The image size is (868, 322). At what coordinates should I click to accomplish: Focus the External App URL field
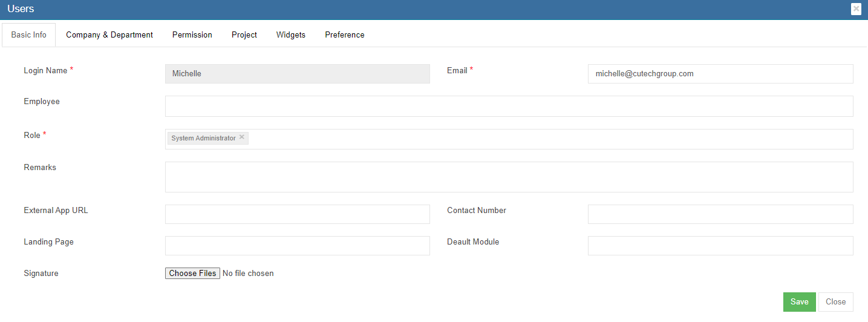[x=297, y=214]
